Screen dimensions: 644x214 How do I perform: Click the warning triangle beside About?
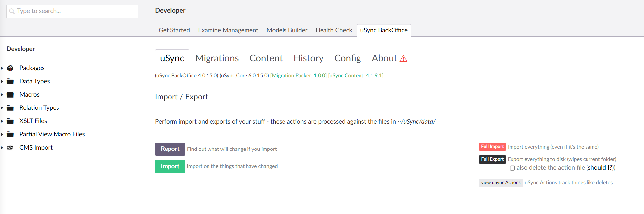(403, 59)
